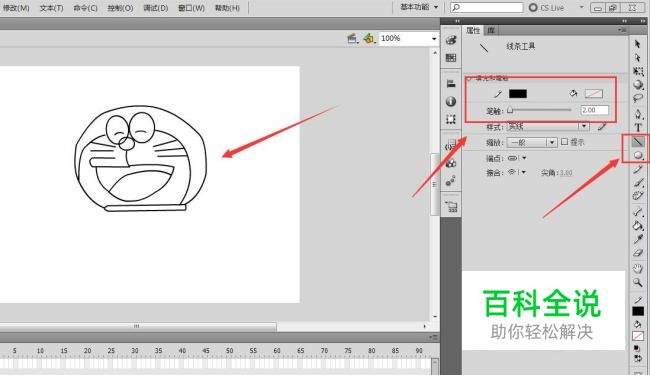Open the 命令(C) menu

85,8
